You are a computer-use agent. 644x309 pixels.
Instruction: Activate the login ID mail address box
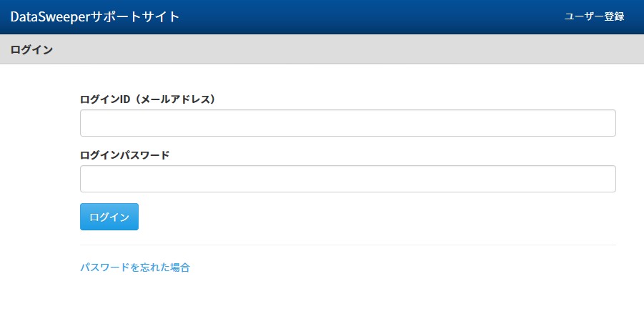click(x=348, y=123)
